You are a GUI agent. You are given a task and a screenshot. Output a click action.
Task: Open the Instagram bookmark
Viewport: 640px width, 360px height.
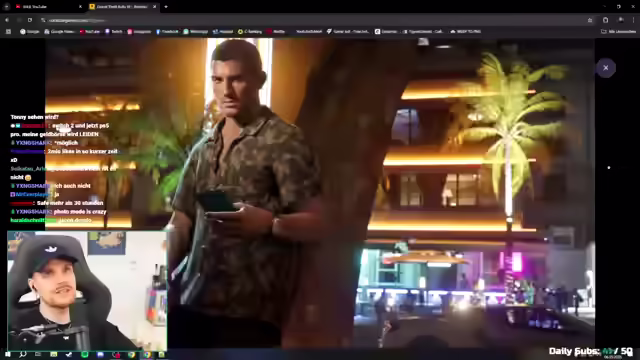coord(139,31)
